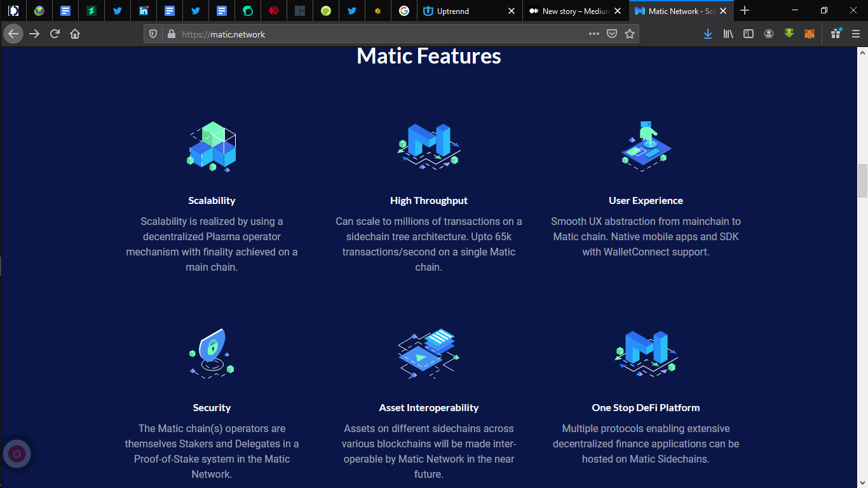
Task: Switch to the green gecko pinned tab
Action: tap(326, 11)
